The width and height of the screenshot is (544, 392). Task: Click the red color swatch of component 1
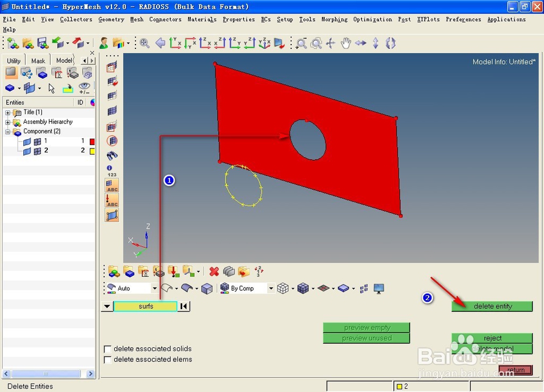(92, 141)
